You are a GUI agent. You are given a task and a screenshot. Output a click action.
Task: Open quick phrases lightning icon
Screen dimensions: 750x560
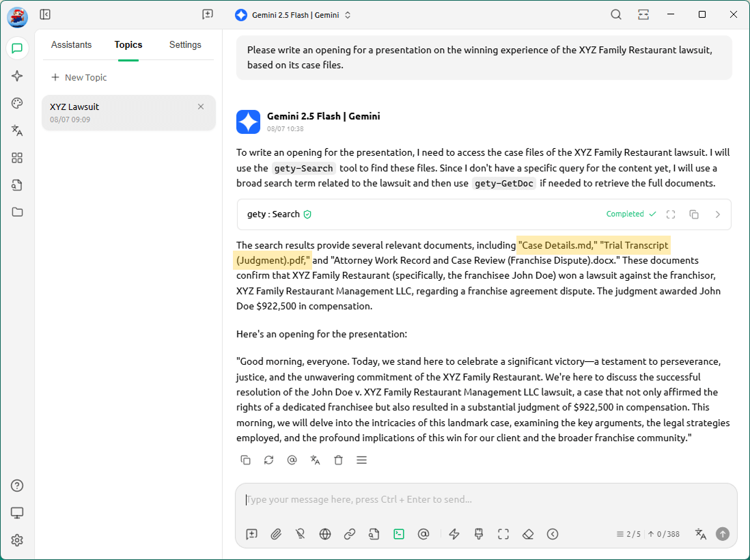pyautogui.click(x=454, y=534)
